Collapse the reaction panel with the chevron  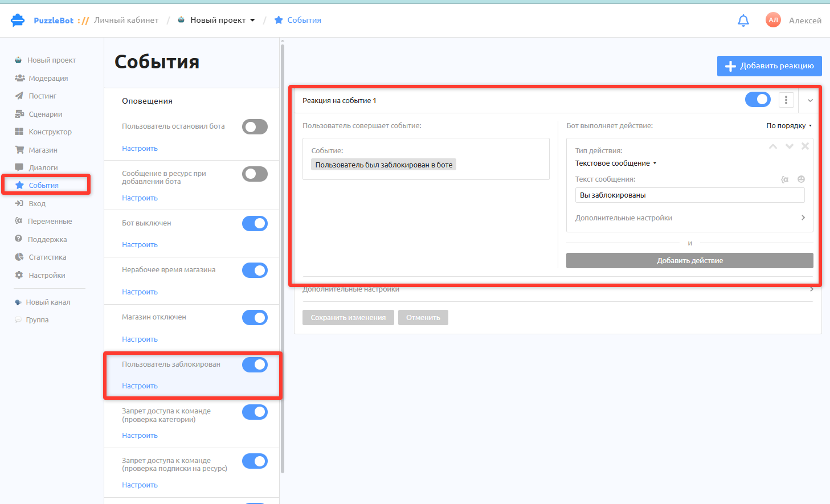(x=810, y=101)
